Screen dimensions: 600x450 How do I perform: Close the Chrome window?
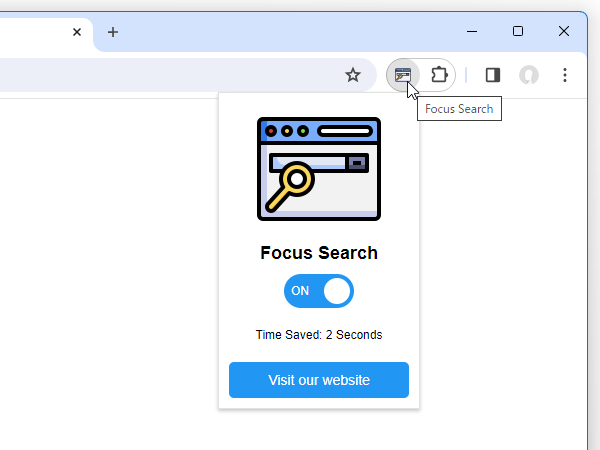pos(564,31)
